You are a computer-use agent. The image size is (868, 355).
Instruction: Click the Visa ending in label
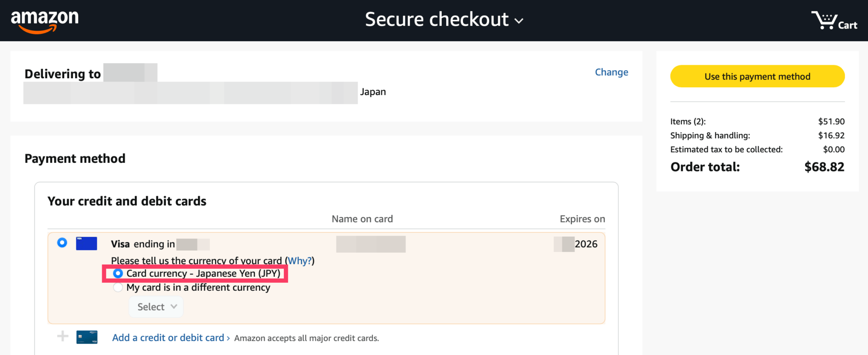click(143, 244)
